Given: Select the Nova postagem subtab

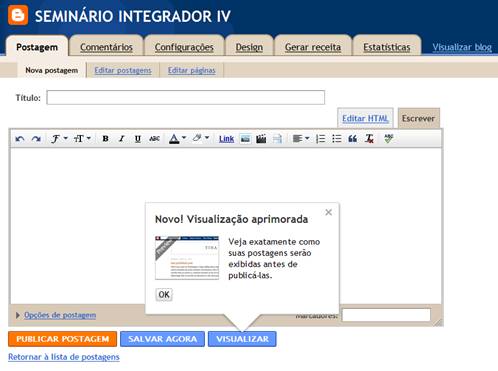Looking at the screenshot, I should click(x=52, y=70).
